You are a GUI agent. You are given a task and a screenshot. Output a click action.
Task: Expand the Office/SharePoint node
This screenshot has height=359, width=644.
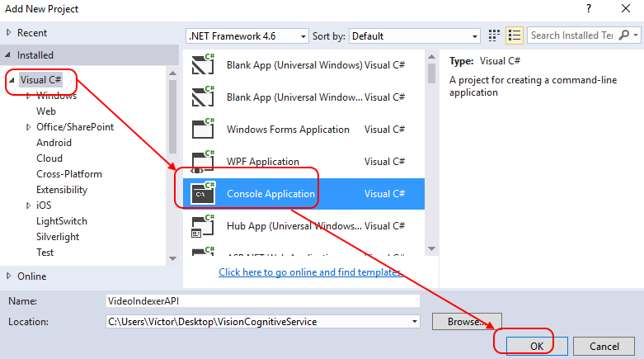tap(28, 127)
